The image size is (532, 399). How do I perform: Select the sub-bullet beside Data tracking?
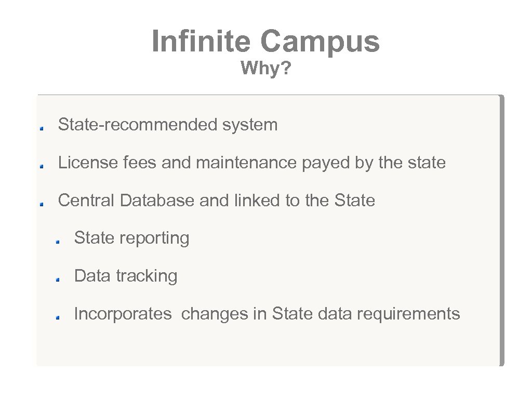click(59, 278)
